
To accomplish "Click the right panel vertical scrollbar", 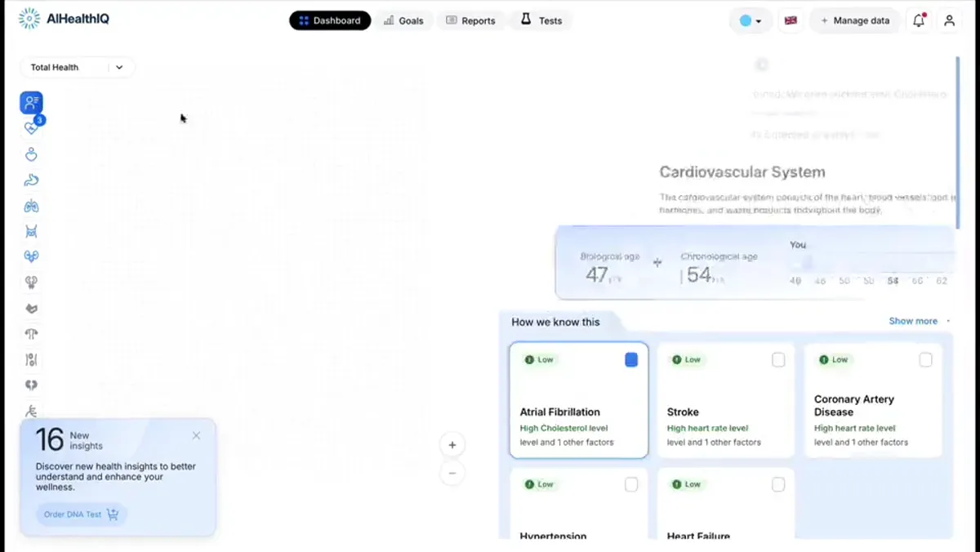I will point(958,143).
